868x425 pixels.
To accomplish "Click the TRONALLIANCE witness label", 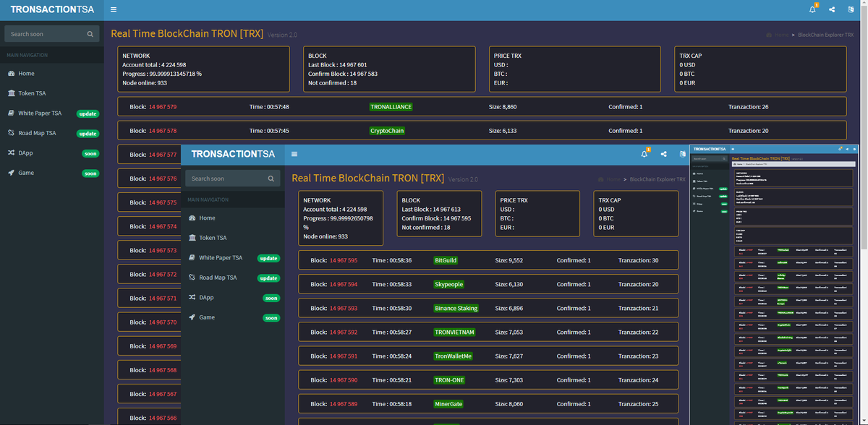I will pos(391,107).
